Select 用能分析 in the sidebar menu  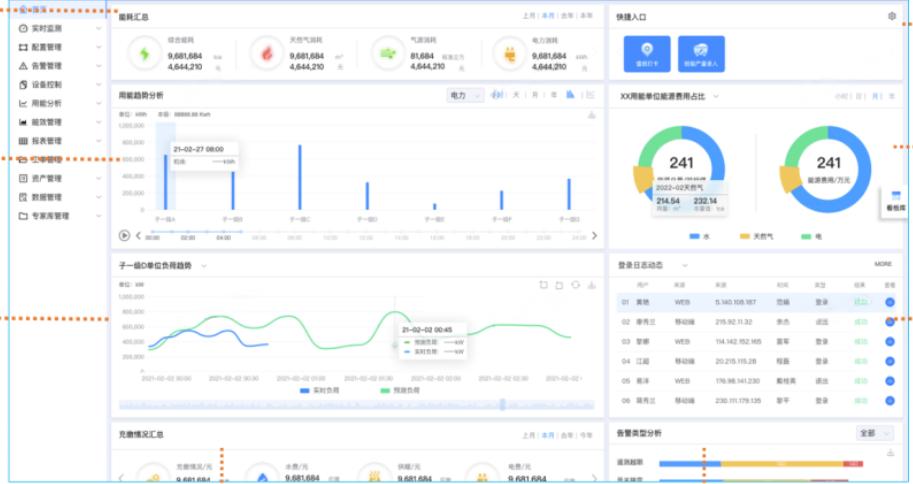click(x=52, y=103)
